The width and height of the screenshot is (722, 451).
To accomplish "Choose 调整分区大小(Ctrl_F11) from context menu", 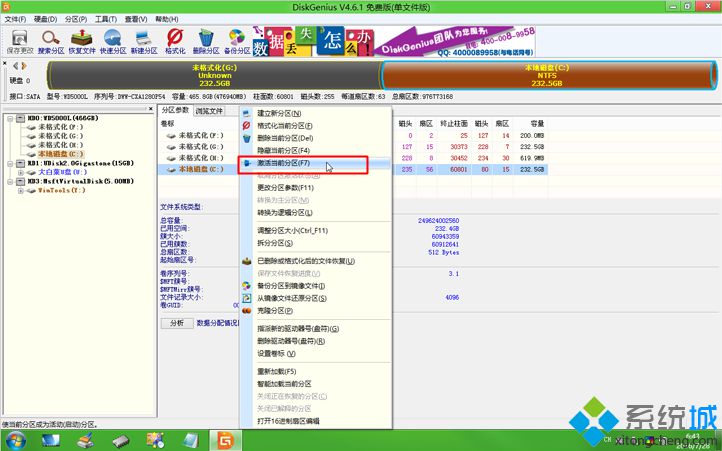I will point(315,231).
